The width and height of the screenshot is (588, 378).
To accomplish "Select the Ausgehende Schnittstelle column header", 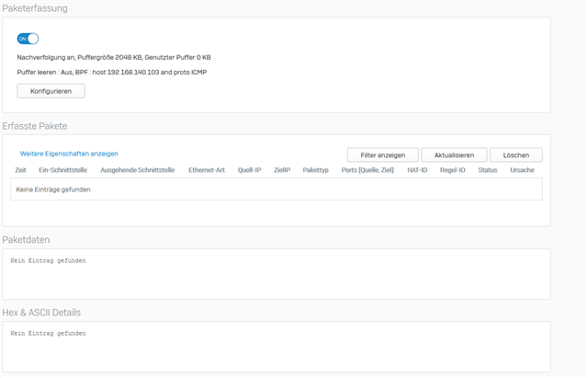I will [x=138, y=170].
